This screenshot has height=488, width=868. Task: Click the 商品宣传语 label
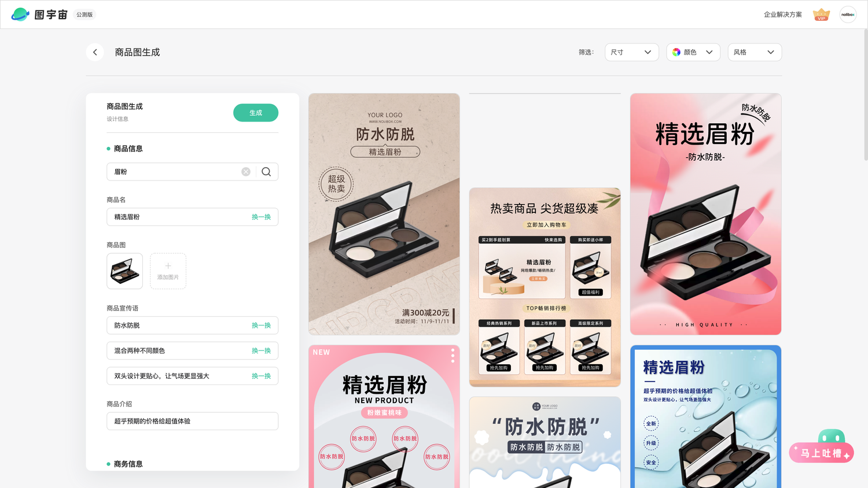tap(123, 308)
